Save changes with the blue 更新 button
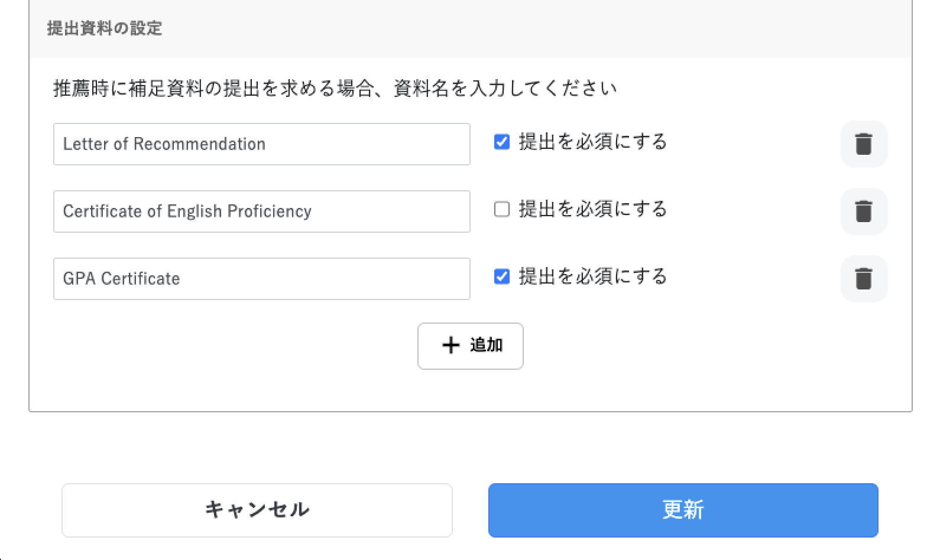Image resolution: width=940 pixels, height=560 pixels. (x=683, y=510)
